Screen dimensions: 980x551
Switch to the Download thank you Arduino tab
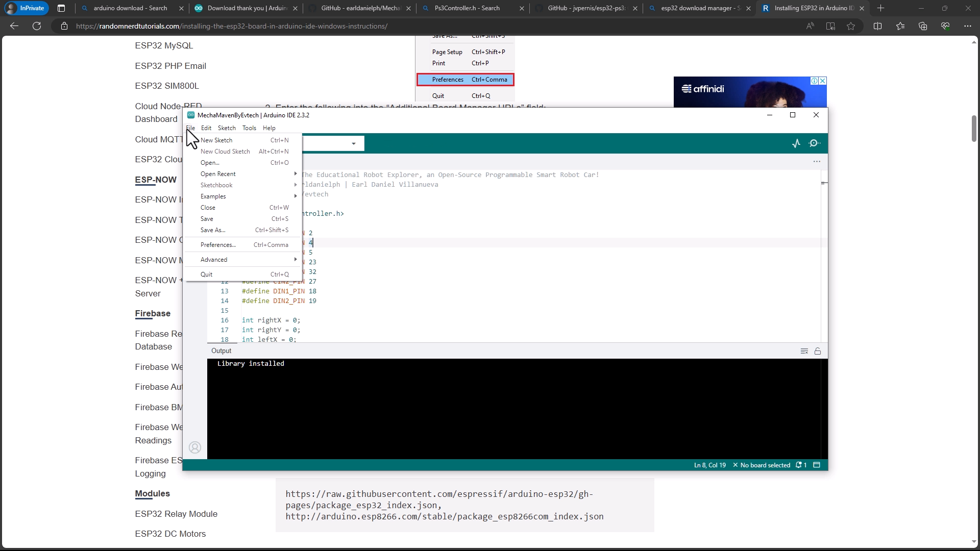point(246,8)
